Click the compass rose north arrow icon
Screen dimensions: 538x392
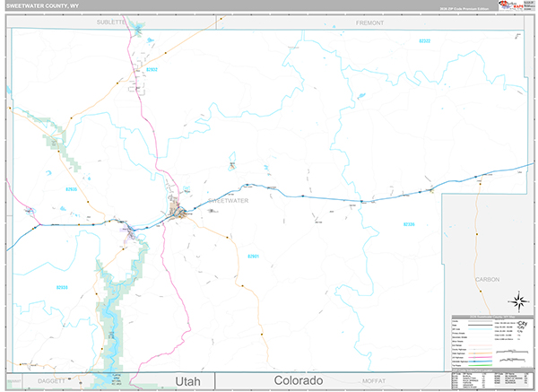click(x=517, y=301)
